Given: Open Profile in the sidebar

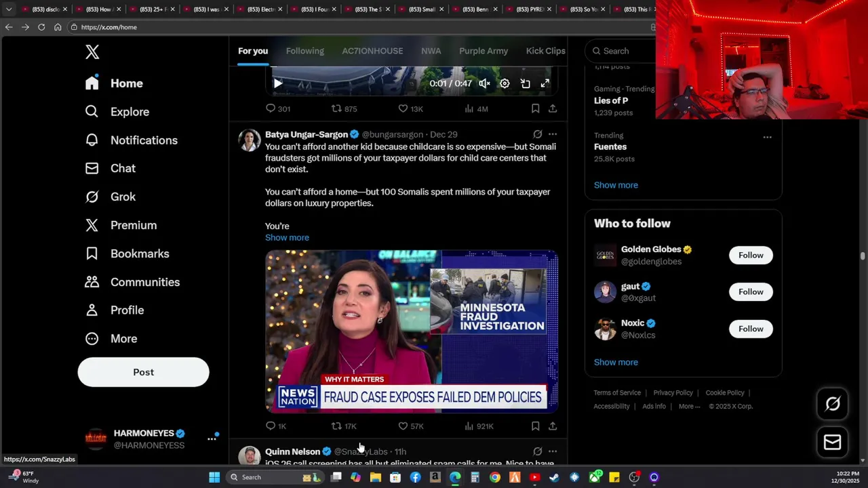Looking at the screenshot, I should pyautogui.click(x=115, y=310).
